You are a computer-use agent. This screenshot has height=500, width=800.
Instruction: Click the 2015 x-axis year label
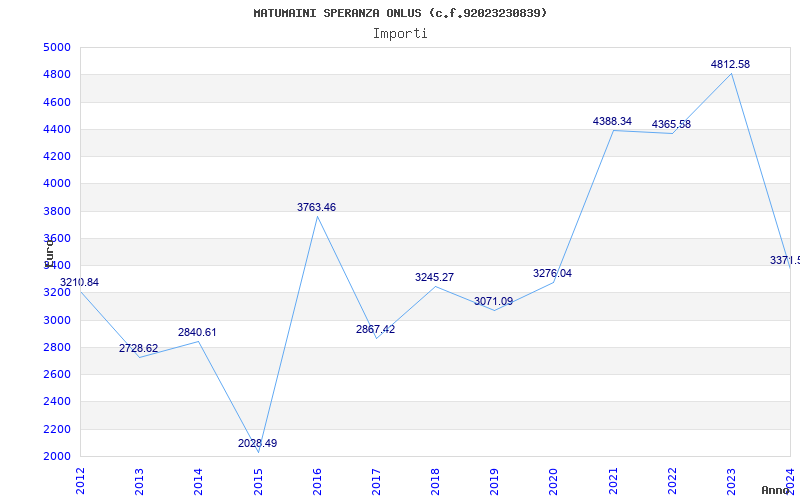[x=258, y=482]
